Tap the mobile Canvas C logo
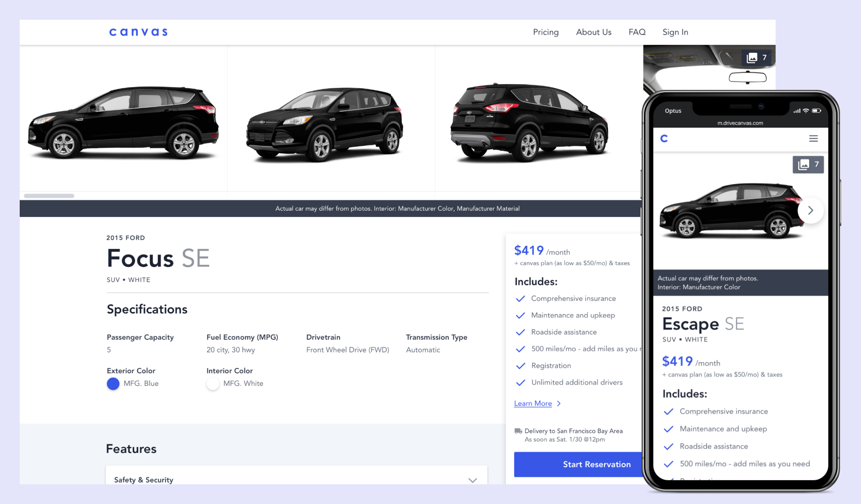This screenshot has height=504, width=861. [664, 138]
